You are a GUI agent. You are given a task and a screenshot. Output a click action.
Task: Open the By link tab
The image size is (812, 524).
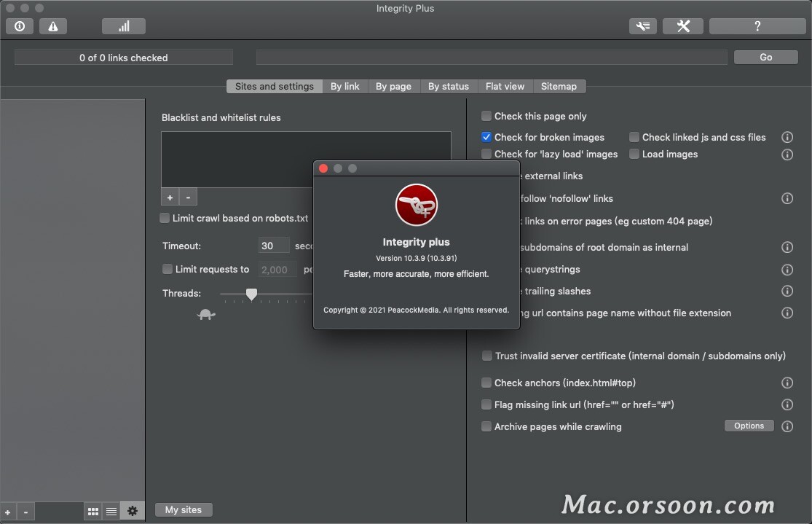tap(345, 87)
